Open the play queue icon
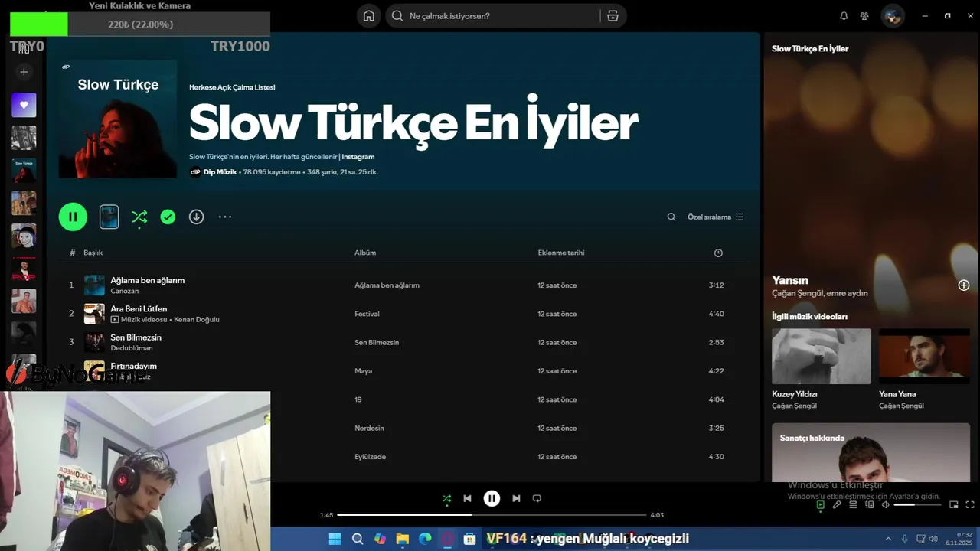 [853, 504]
